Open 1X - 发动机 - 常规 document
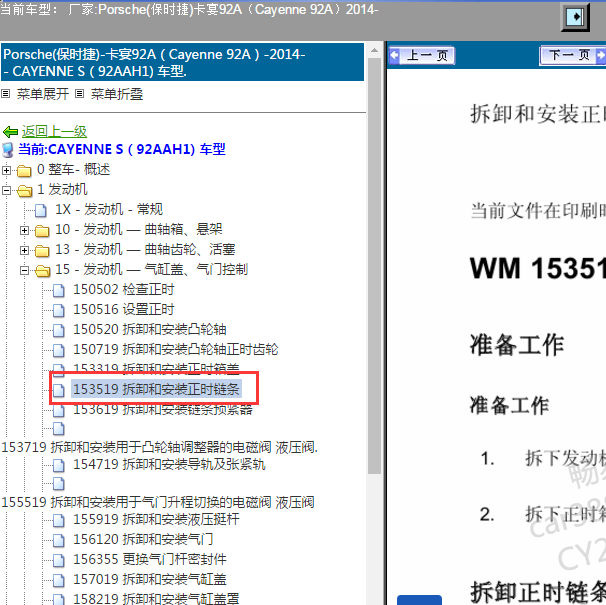 109,210
